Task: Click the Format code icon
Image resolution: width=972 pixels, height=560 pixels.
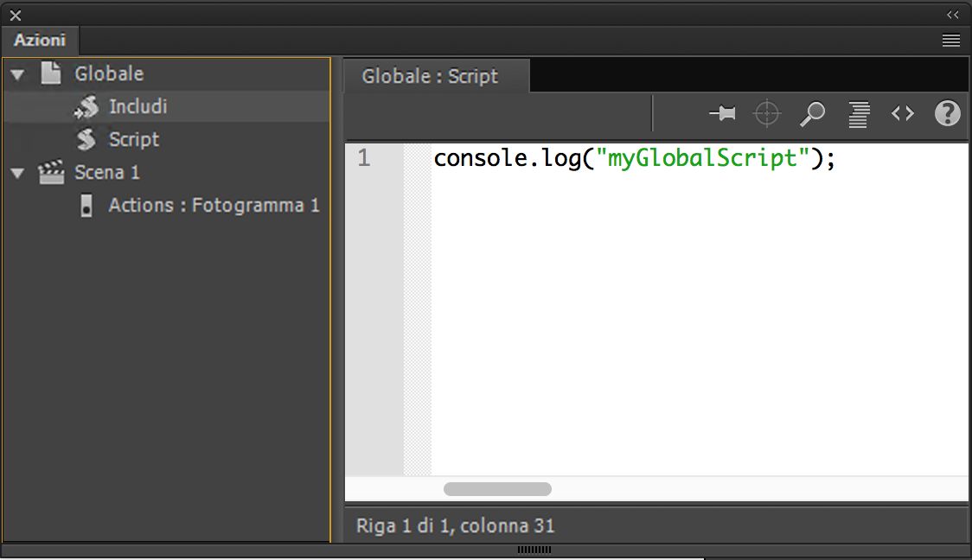Action: pos(858,113)
